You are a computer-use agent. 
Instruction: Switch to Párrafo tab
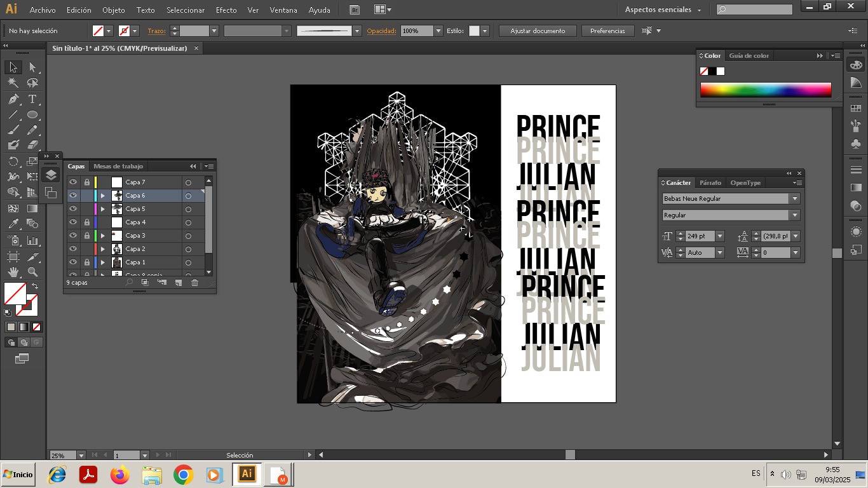(x=710, y=183)
